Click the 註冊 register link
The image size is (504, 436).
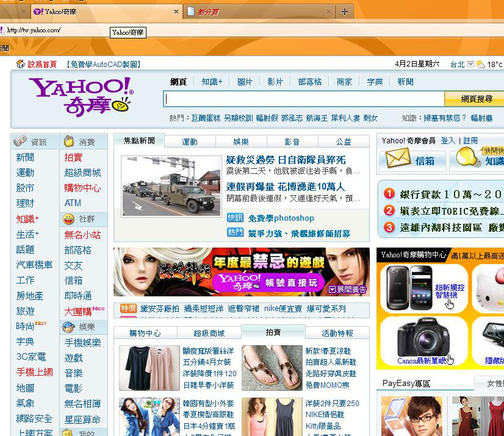pyautogui.click(x=470, y=140)
